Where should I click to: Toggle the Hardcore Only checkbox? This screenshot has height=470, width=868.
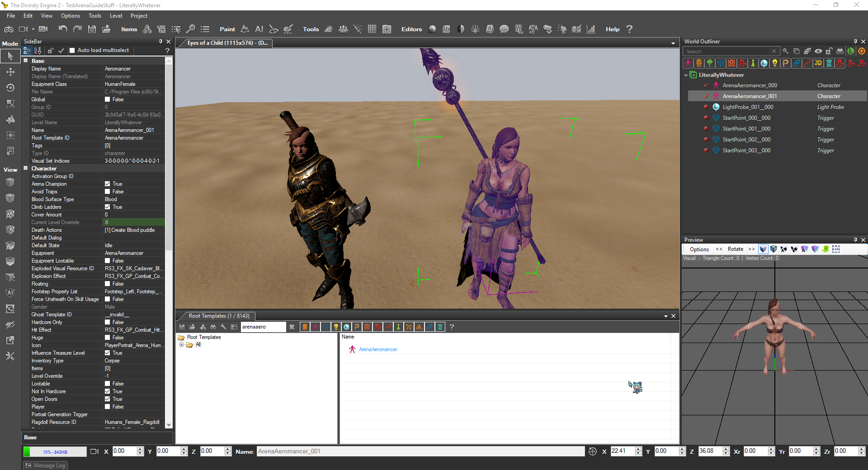coord(108,322)
